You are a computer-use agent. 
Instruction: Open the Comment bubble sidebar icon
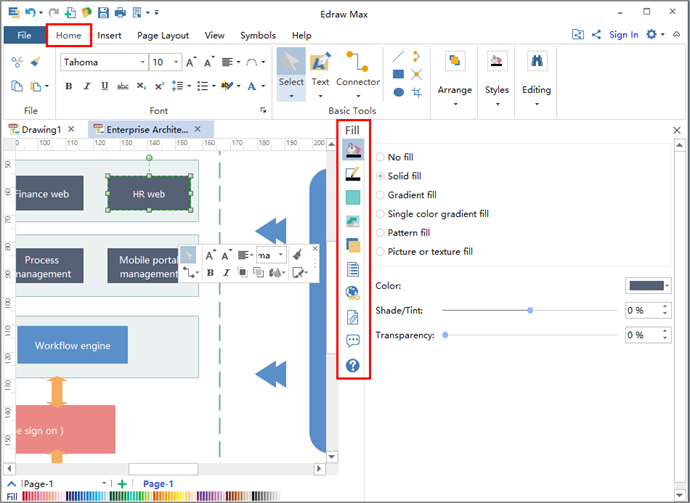pyautogui.click(x=353, y=342)
